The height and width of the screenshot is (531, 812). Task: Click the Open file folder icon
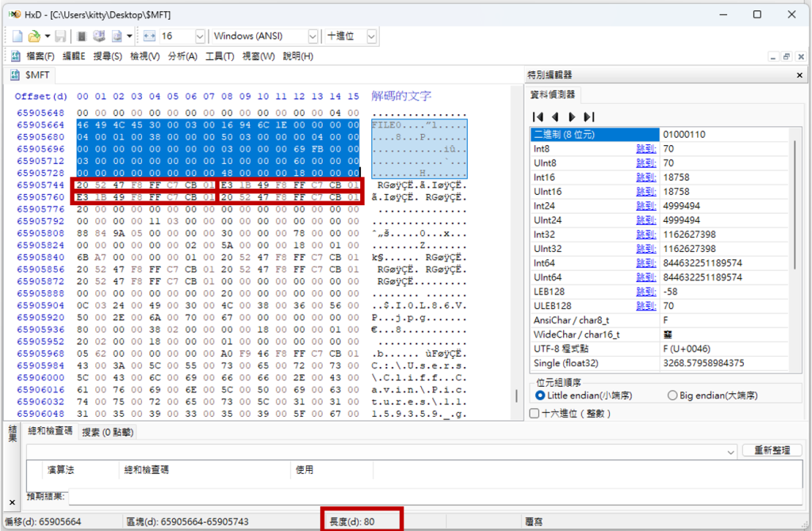tap(34, 36)
